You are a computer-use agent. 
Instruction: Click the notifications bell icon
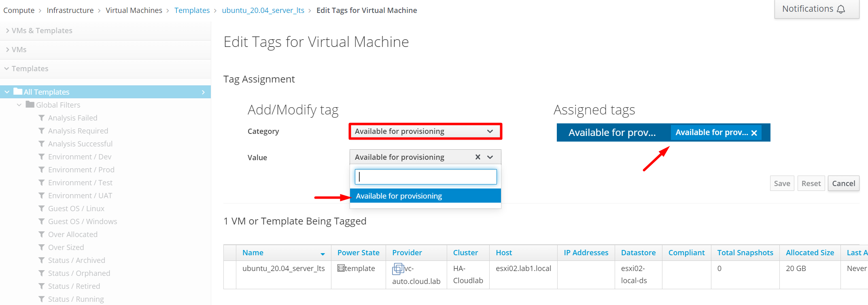pyautogui.click(x=841, y=9)
